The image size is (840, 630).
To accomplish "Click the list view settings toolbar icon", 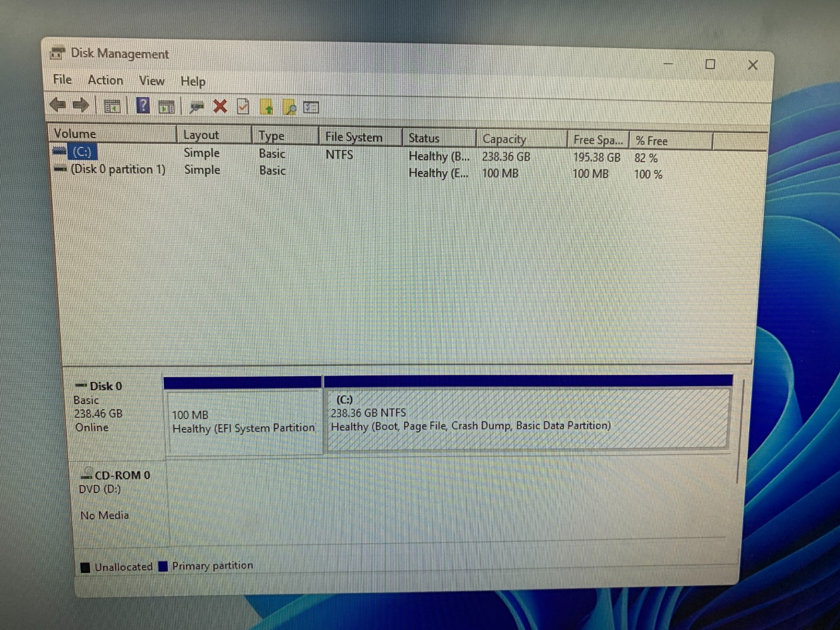I will pos(311,108).
